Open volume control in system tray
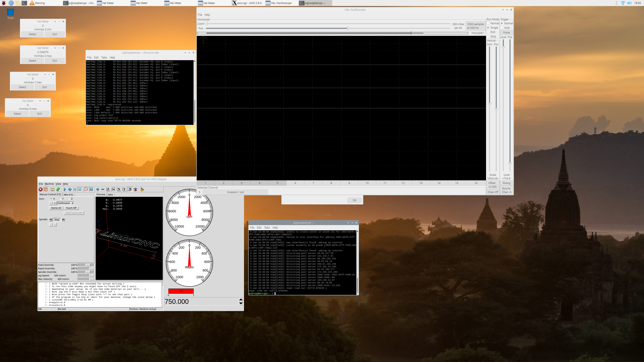Screen dimensions: 644x362 point(629,3)
